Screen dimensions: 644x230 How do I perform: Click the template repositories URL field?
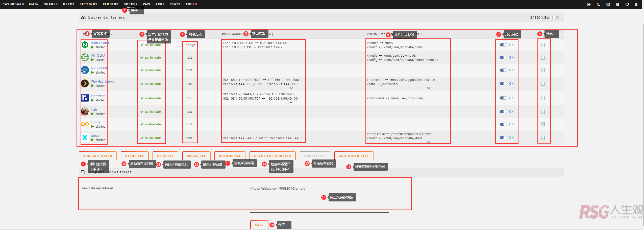click(x=278, y=188)
